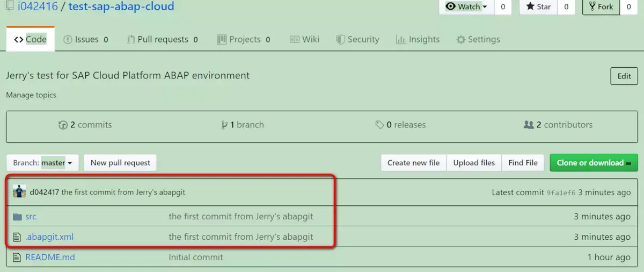Expand the Branch: master dropdown
Screen dimensions: 644x272
tap(42, 163)
